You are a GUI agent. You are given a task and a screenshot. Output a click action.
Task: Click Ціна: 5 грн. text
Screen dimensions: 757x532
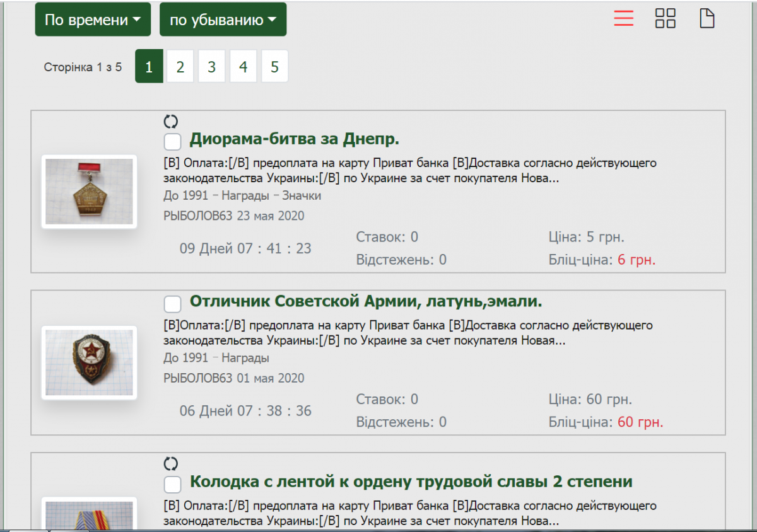coord(587,238)
